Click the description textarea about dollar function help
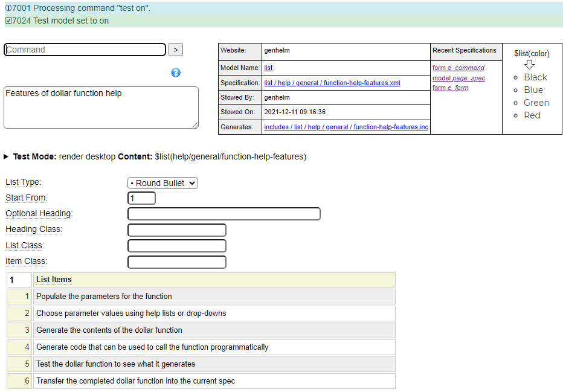 [101, 107]
